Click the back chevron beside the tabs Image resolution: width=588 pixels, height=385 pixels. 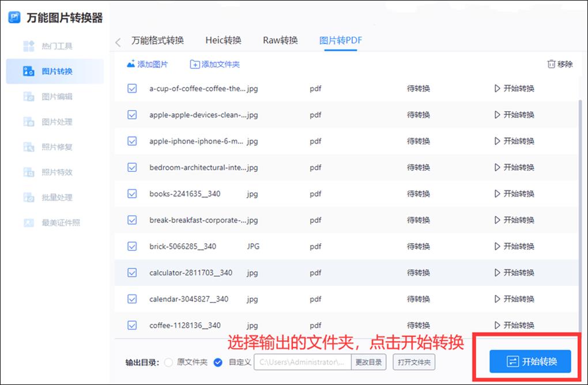118,41
